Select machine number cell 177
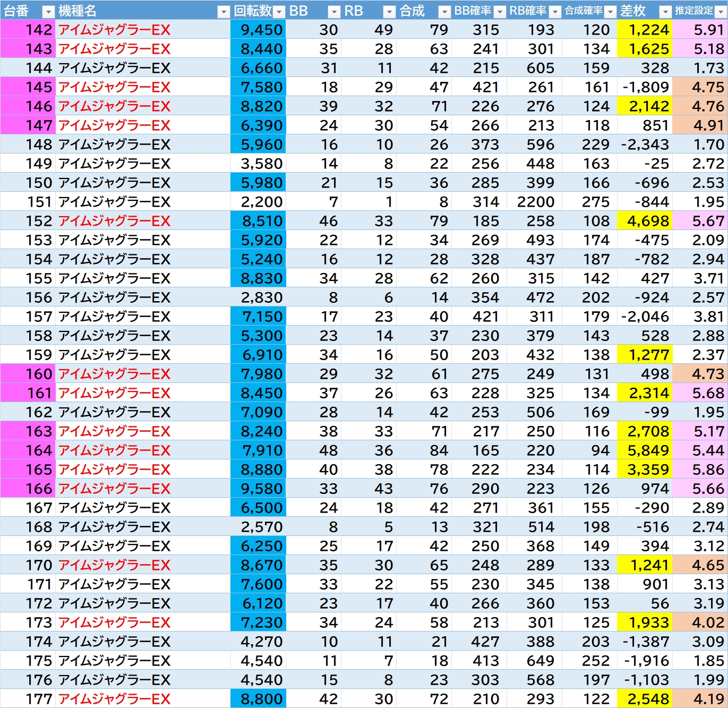 click(x=28, y=699)
